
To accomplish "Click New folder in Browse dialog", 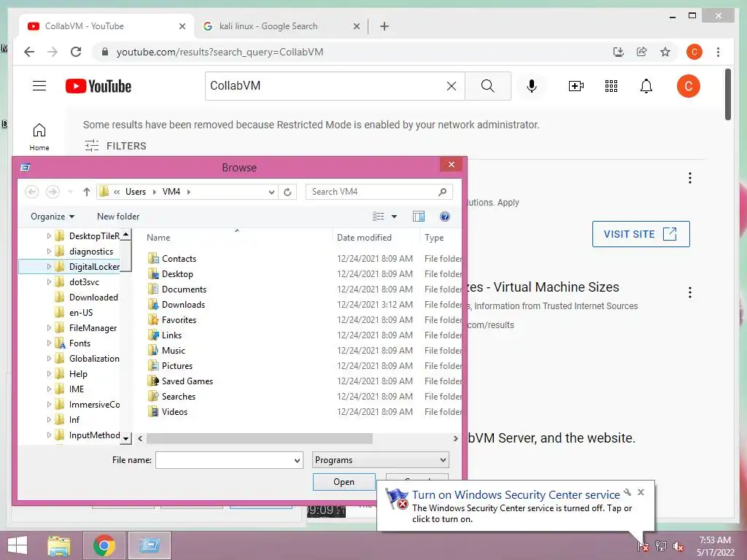I will point(118,217).
